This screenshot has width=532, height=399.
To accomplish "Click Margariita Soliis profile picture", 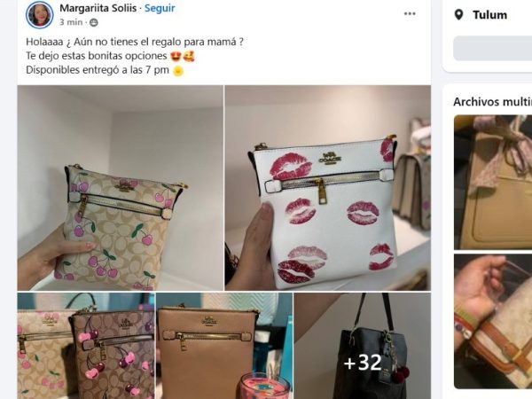I will click(x=40, y=15).
